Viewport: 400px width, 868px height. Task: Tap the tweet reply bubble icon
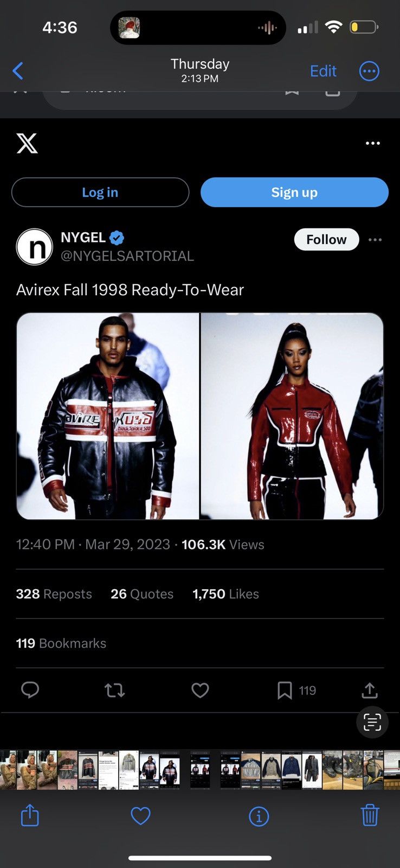point(30,690)
